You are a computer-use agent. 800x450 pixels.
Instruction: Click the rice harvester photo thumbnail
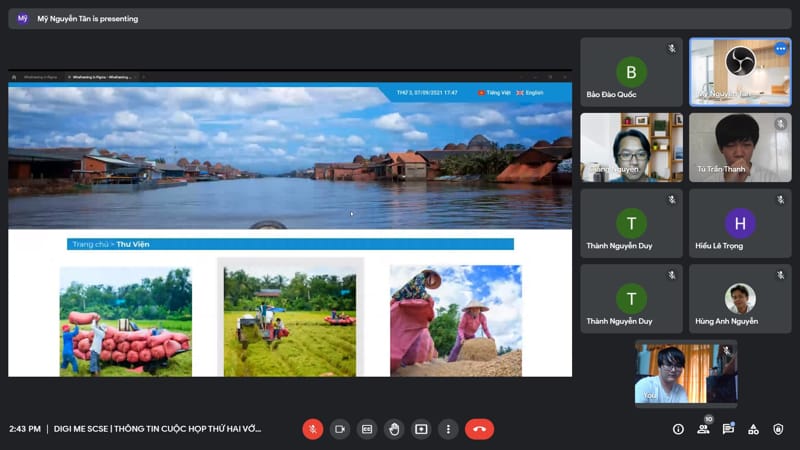coord(290,320)
